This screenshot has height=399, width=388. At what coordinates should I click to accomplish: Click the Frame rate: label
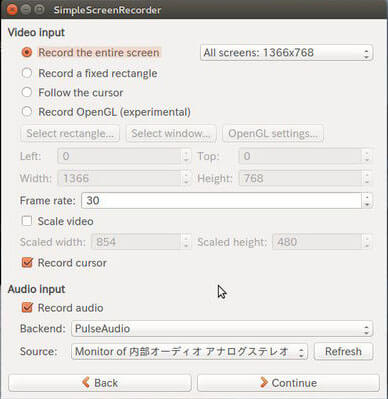48,201
